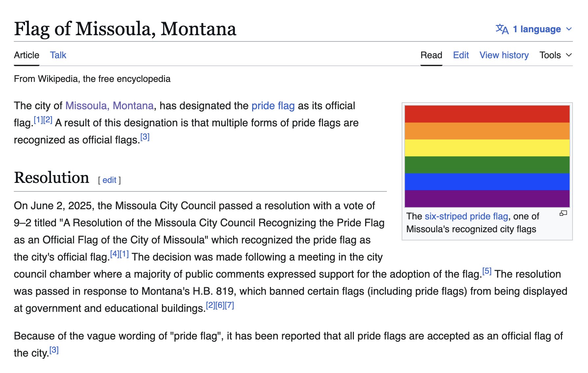Screen dimensions: 588x373
Task: Switch to the Talk tab
Action: point(58,55)
